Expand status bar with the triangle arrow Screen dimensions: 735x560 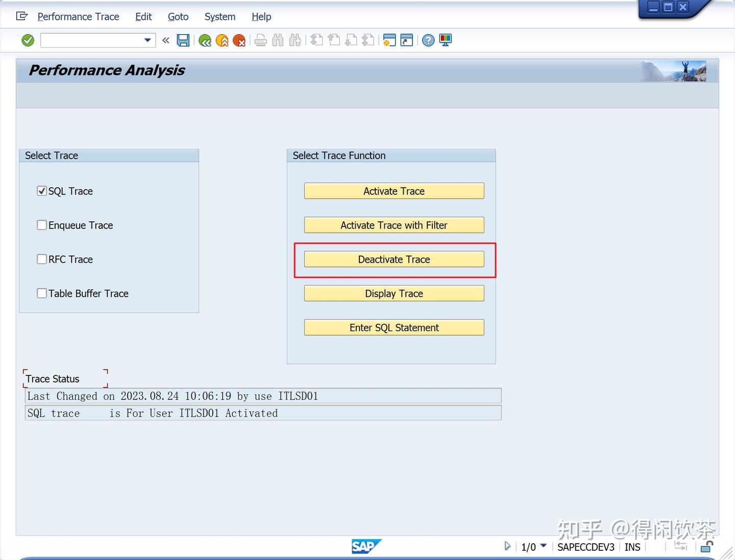(507, 546)
